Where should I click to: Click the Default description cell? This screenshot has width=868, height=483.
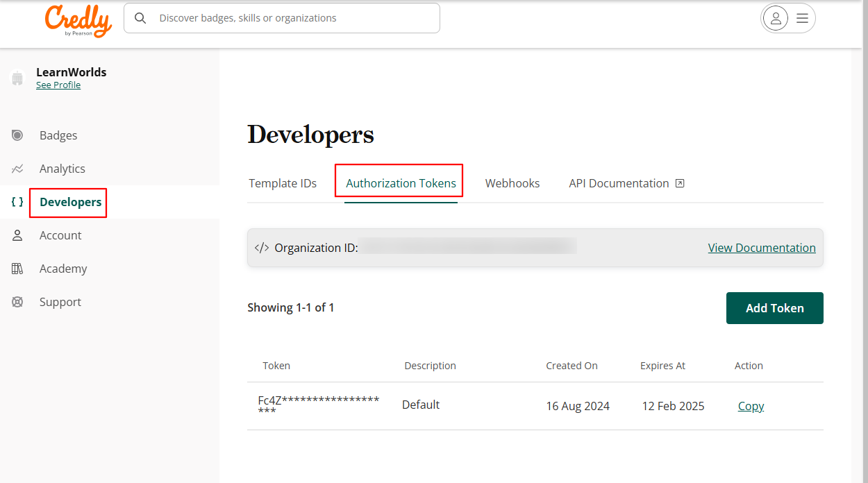[x=421, y=405]
